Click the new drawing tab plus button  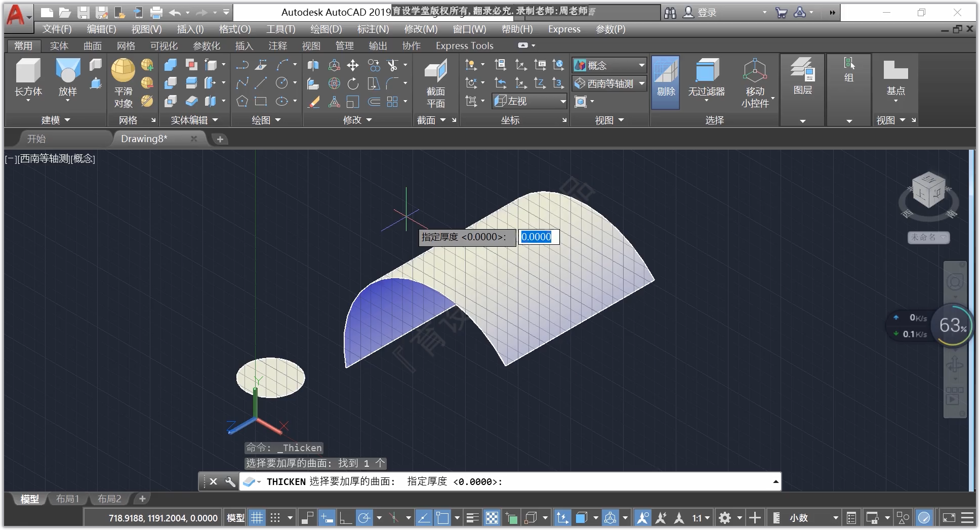click(x=220, y=139)
